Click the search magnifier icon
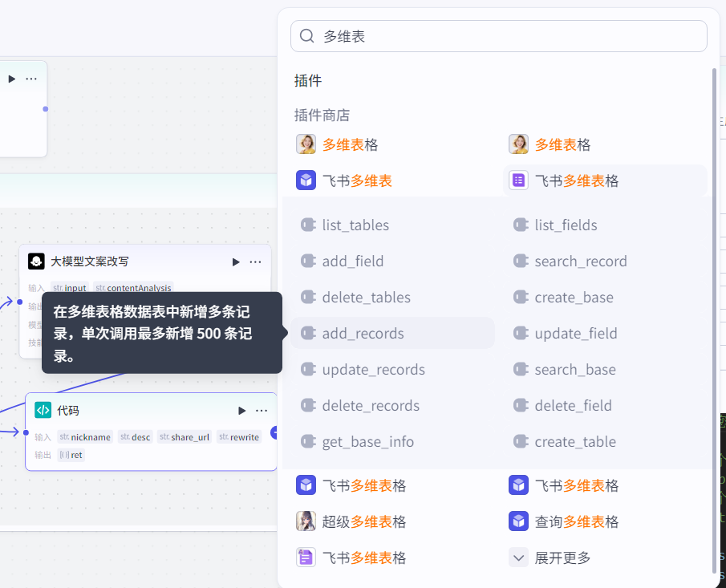 306,35
